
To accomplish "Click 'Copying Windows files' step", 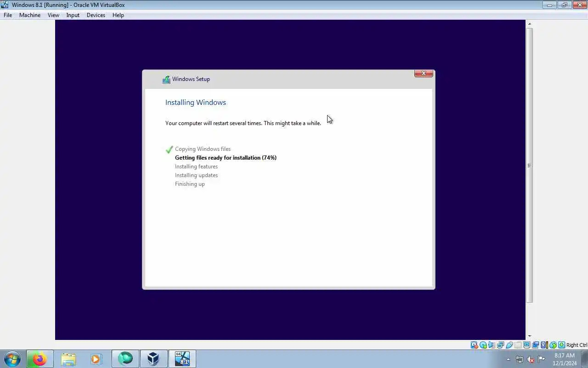I will pyautogui.click(x=203, y=149).
